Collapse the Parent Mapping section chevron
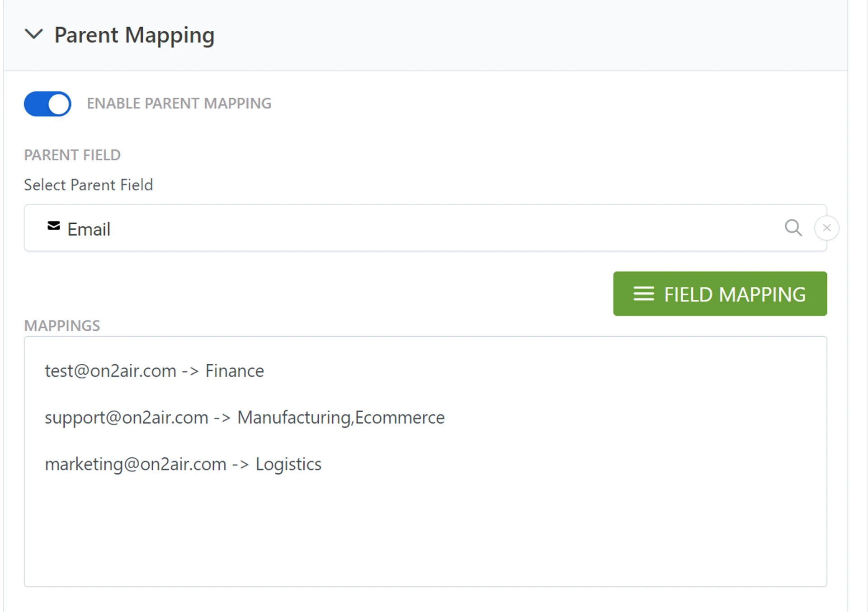Viewport: 868px width, 612px height. 33,34
